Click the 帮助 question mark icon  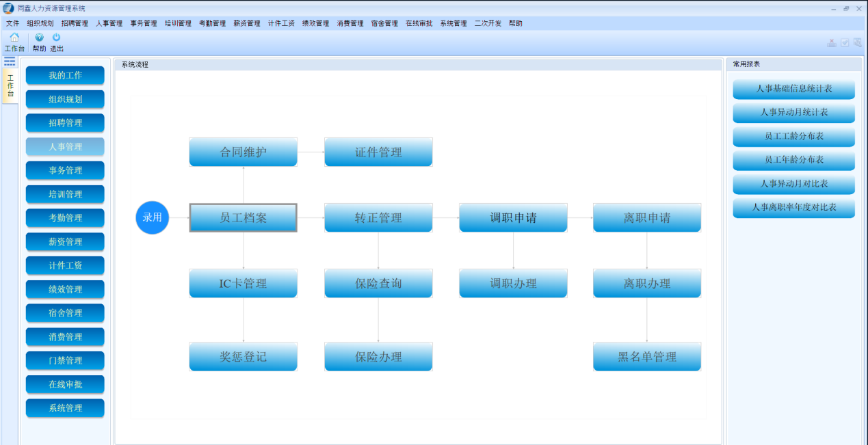[39, 38]
